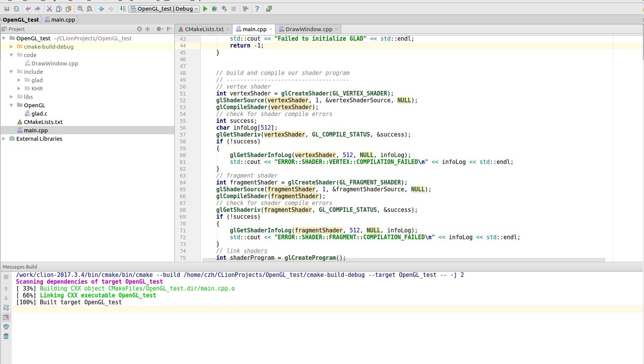Open the Project panel gear settings dropdown
The height and width of the screenshot is (364, 644).
tap(160, 29)
